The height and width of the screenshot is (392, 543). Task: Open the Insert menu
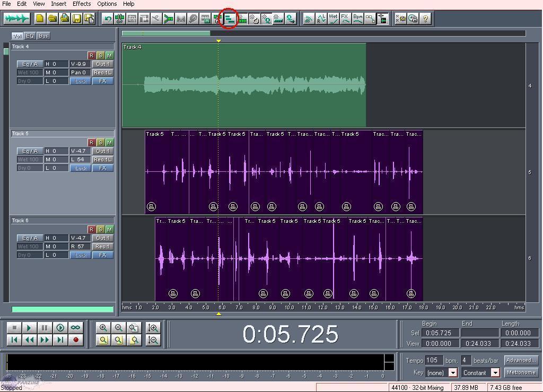[x=58, y=4]
